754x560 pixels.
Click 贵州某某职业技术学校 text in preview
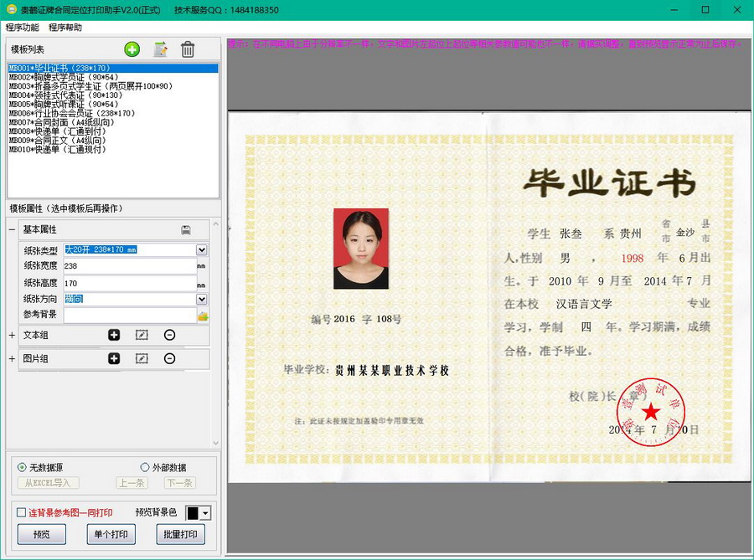pyautogui.click(x=392, y=370)
